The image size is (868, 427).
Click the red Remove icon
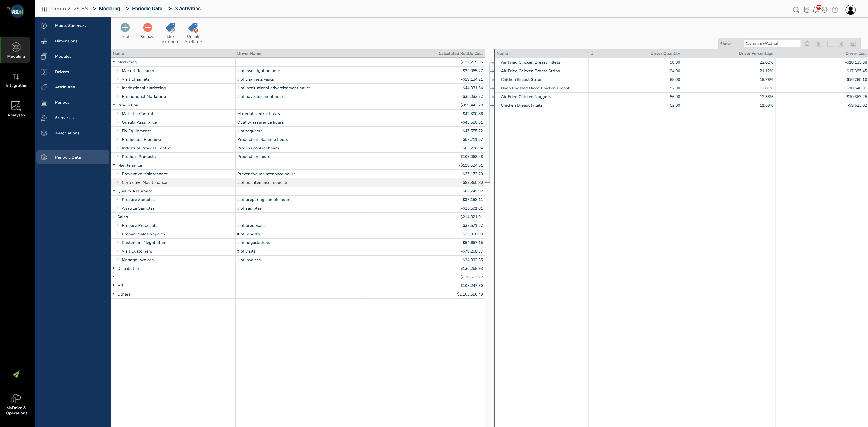pos(148,27)
